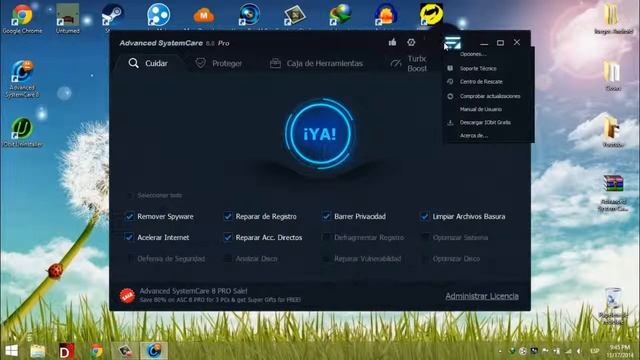Click the volume speaker icon in system tray
Viewport: 640px width, 360px height.
click(x=578, y=351)
